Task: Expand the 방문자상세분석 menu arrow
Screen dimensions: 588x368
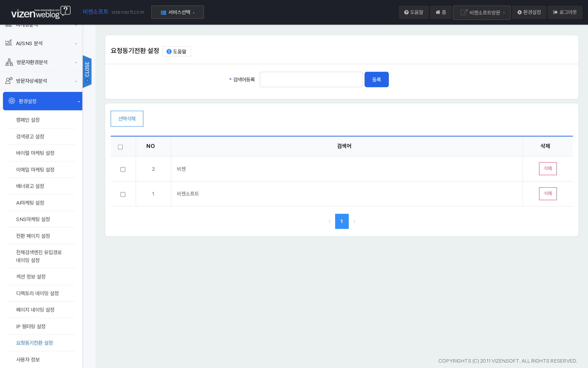Action: coord(76,81)
